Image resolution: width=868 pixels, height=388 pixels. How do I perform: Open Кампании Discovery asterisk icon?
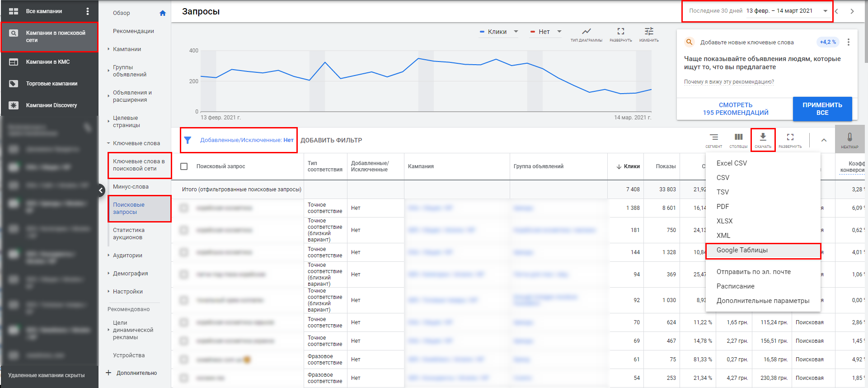pos(14,105)
